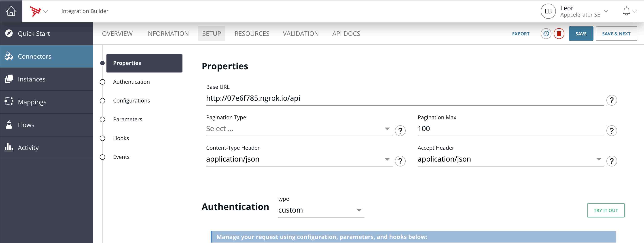The height and width of the screenshot is (243, 644).
Task: Open Flows in the sidebar
Action: coord(47,125)
